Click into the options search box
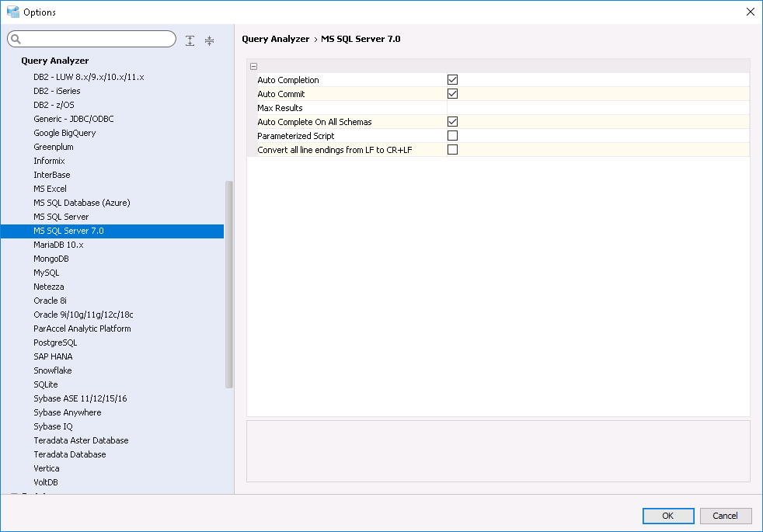This screenshot has width=763, height=532. click(97, 40)
